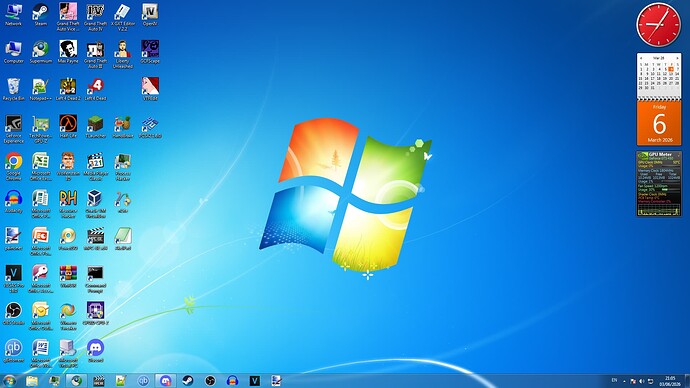This screenshot has width=690, height=388.
Task: Open the Windows Start menu orb
Action: pyautogui.click(x=9, y=381)
